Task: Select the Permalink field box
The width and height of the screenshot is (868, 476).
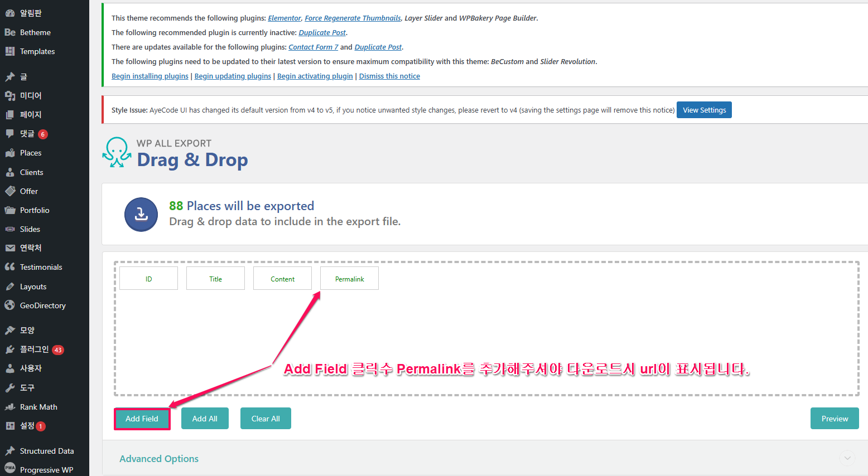Action: pos(349,279)
